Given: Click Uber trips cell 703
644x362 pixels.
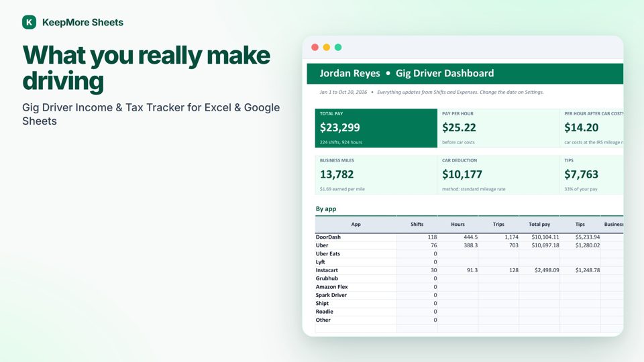Looking at the screenshot, I should 498,245.
